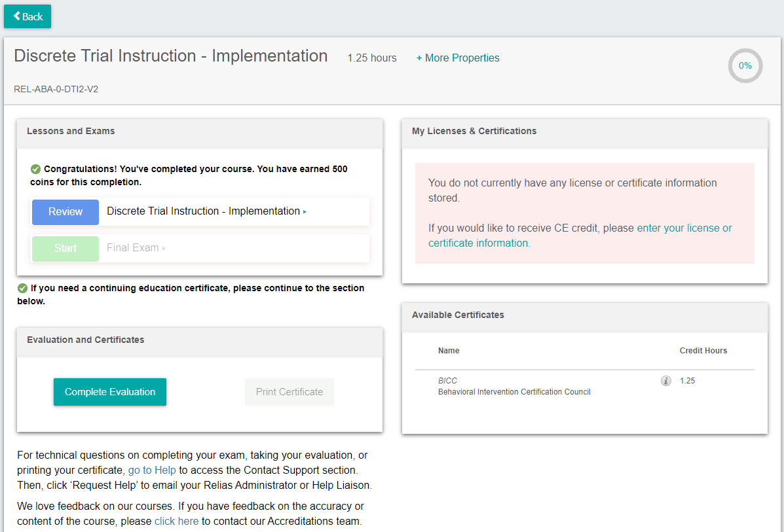Go back using the Back button
Screen dimensions: 784x532
[x=28, y=16]
